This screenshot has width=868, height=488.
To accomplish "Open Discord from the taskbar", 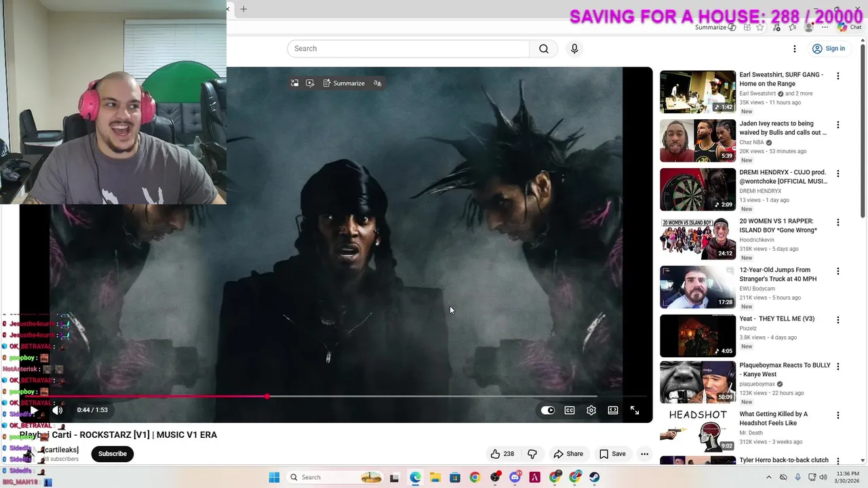I will [515, 477].
